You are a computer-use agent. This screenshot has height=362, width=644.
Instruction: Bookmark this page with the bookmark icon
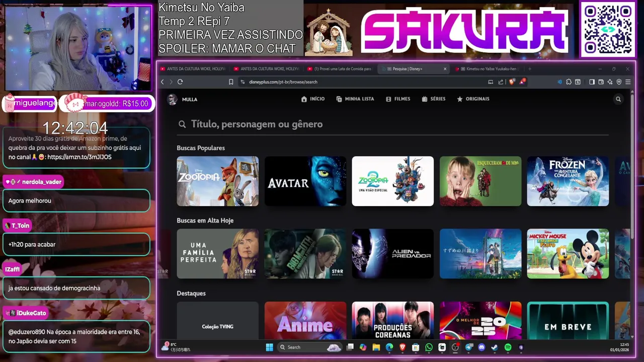231,82
